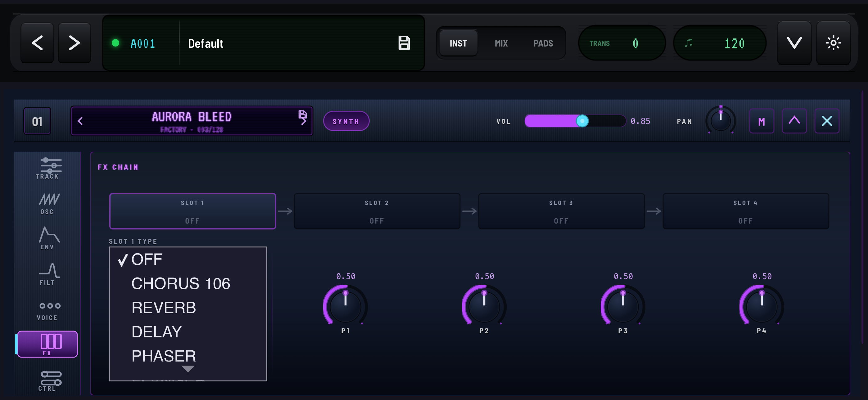The image size is (868, 400).
Task: Click the SYNTH type button
Action: (x=346, y=121)
